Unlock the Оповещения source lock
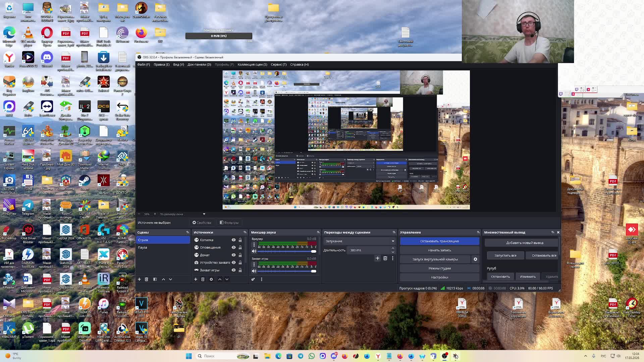The height and width of the screenshot is (362, 644). 240,247
